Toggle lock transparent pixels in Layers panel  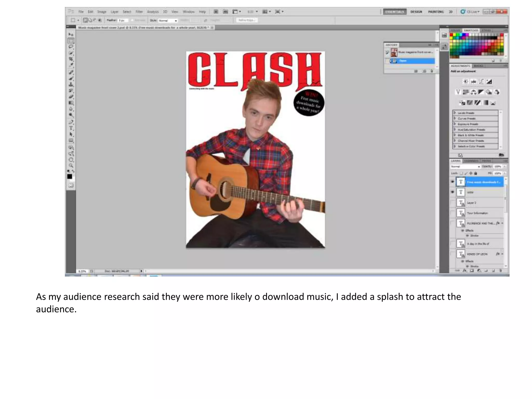coord(461,173)
